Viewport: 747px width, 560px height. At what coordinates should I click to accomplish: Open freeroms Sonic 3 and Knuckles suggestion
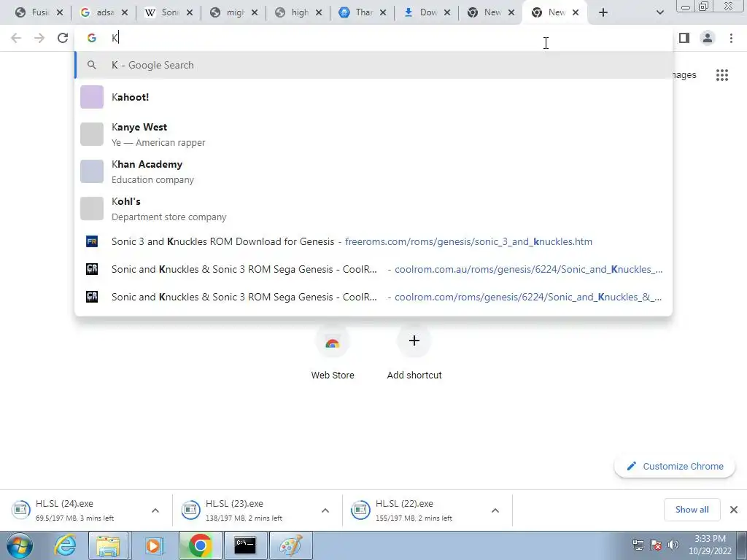[373, 241]
